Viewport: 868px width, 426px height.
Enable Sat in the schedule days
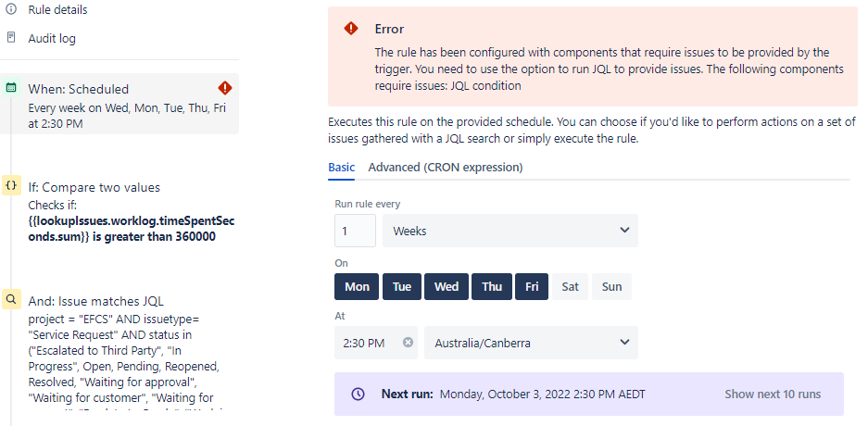570,287
